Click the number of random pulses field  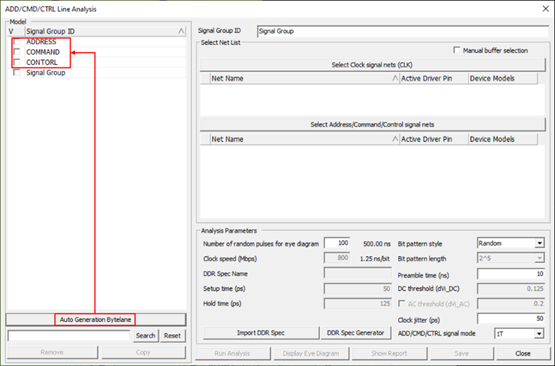(337, 243)
